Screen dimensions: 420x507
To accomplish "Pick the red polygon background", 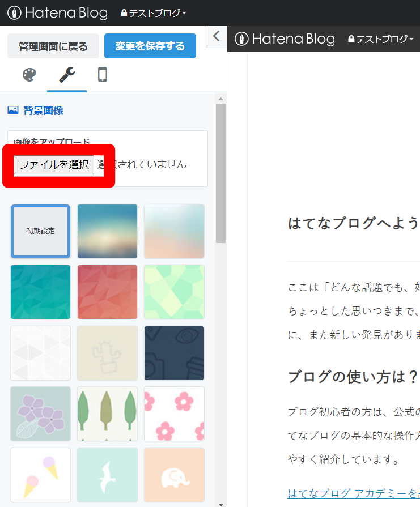I will [x=108, y=292].
